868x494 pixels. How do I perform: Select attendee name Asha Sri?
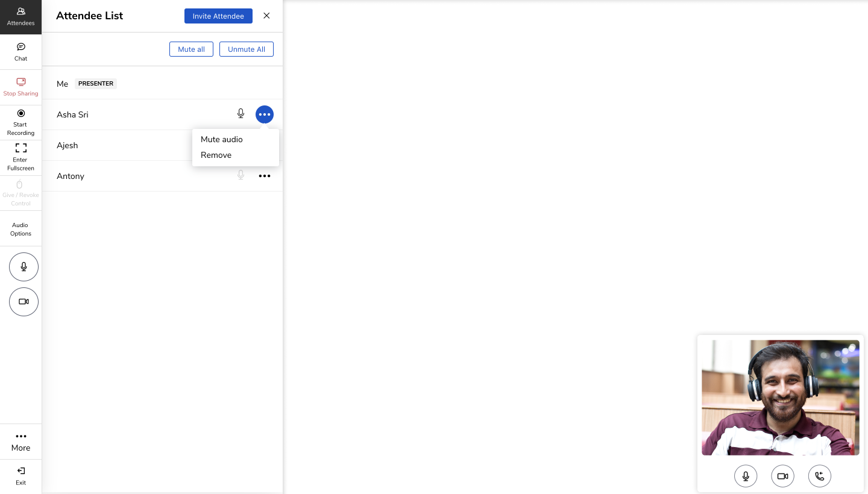pyautogui.click(x=72, y=114)
